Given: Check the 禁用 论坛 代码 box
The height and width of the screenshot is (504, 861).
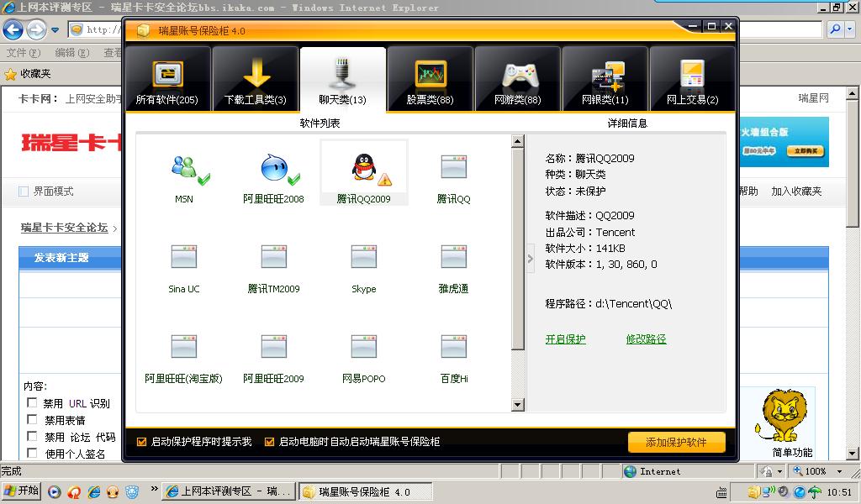Looking at the screenshot, I should (x=33, y=437).
